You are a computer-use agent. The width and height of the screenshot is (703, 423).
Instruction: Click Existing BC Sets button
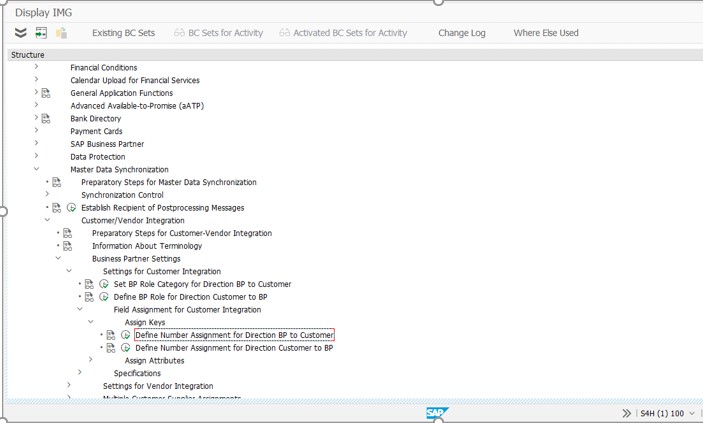[x=123, y=33]
